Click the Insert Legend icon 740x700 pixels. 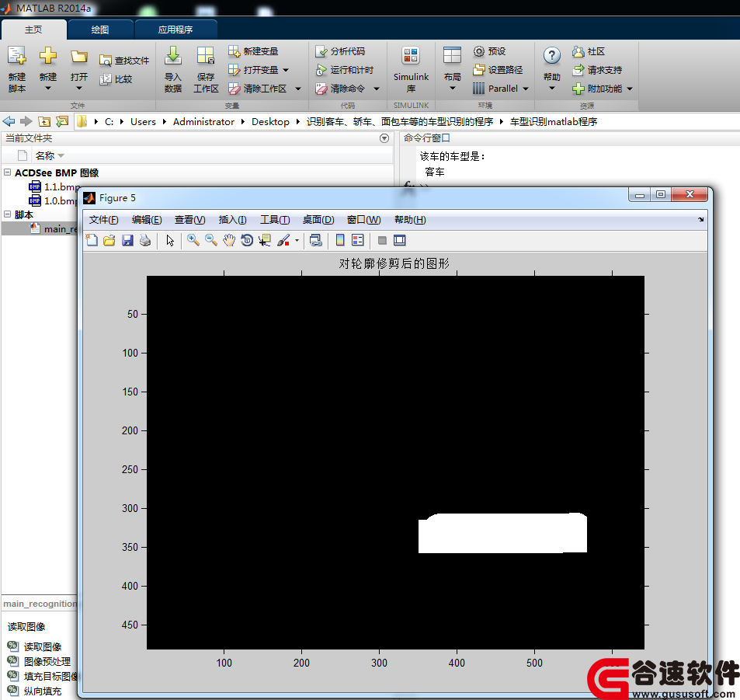(x=358, y=240)
